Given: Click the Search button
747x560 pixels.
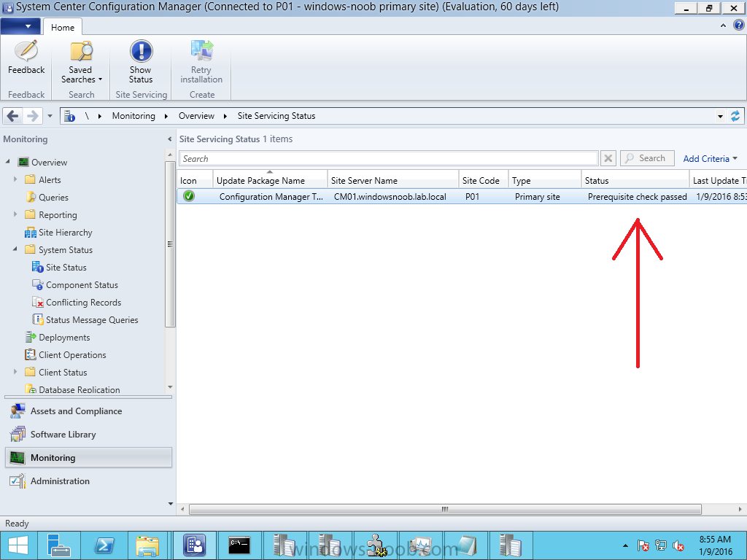Looking at the screenshot, I should pyautogui.click(x=647, y=158).
